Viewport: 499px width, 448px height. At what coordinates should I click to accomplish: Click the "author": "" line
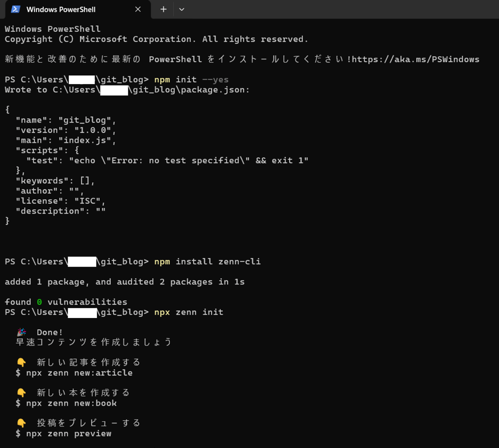[50, 191]
